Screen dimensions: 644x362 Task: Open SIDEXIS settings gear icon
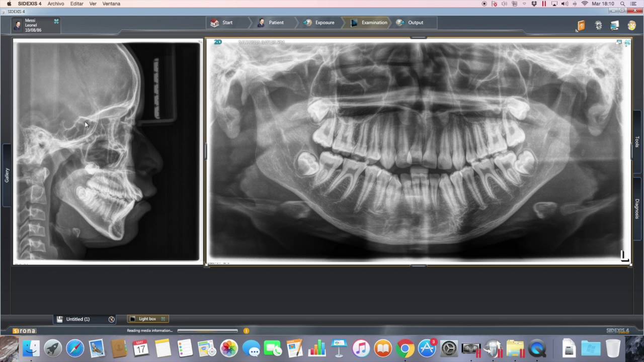click(x=598, y=26)
